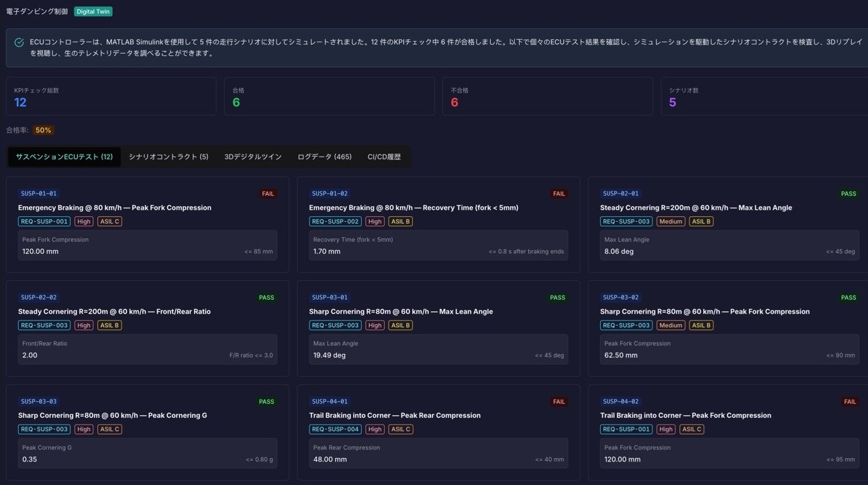Open the REQ-SUSP-004 requirement tag

(335, 430)
